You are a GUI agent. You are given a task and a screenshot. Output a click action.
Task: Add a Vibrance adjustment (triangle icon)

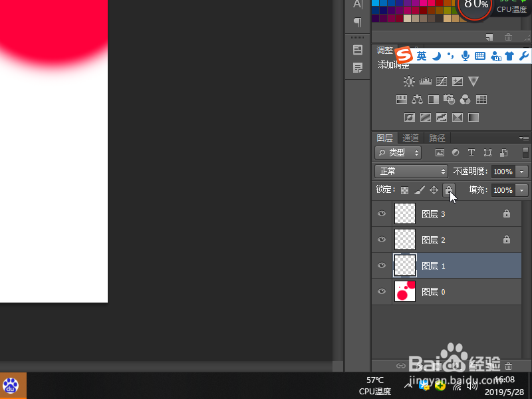tap(473, 81)
